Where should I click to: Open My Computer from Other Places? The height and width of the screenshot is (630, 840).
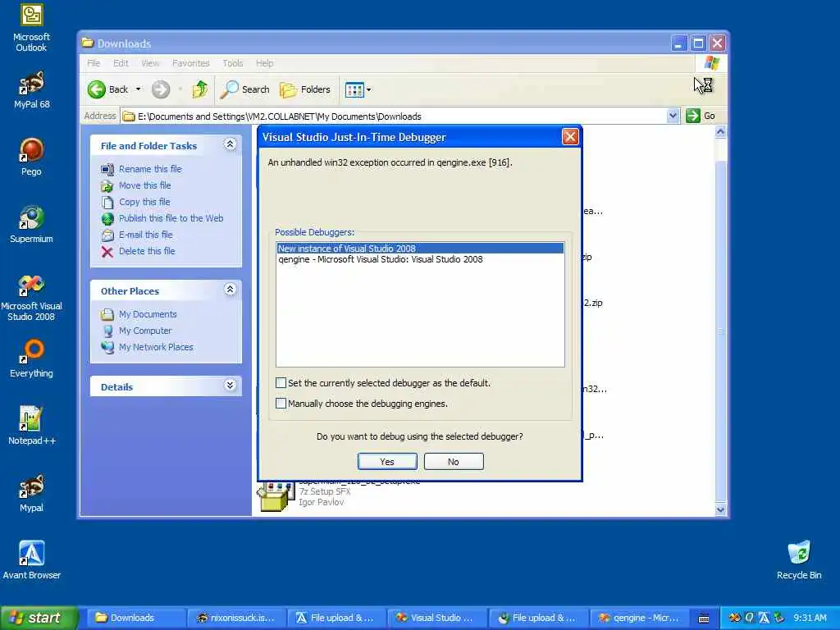click(x=144, y=331)
